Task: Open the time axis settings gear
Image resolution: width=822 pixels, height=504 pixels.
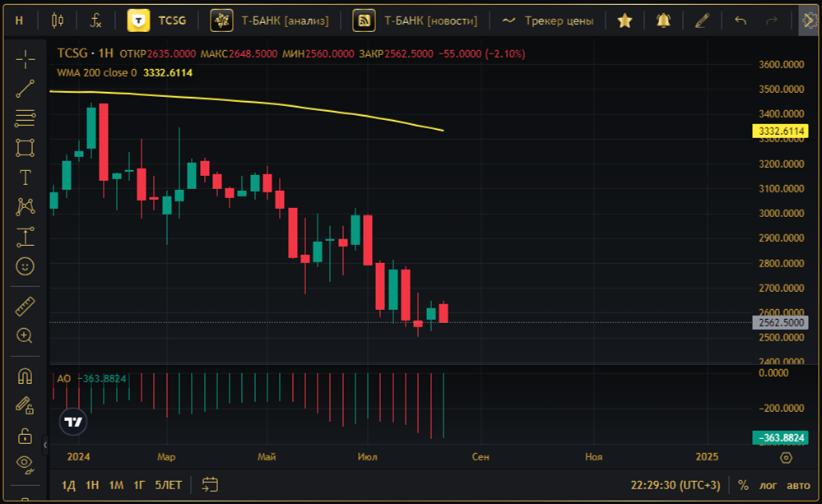Action: tap(786, 457)
